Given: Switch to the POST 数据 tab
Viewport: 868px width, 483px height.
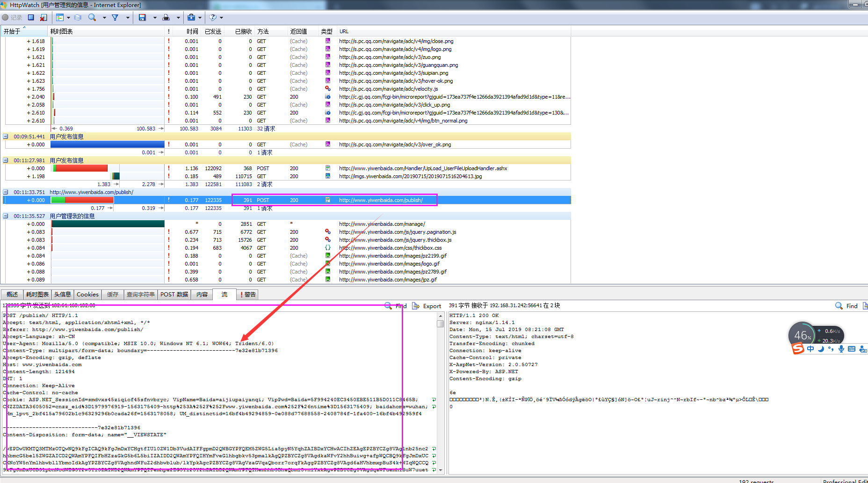Looking at the screenshot, I should point(174,295).
